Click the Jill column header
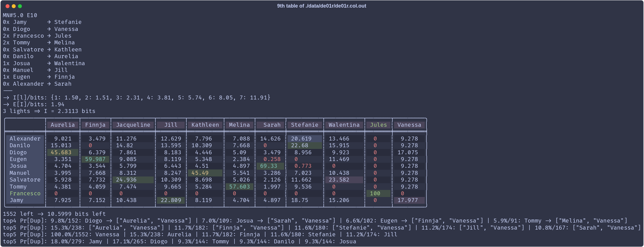This screenshot has width=644, height=247. pos(171,125)
